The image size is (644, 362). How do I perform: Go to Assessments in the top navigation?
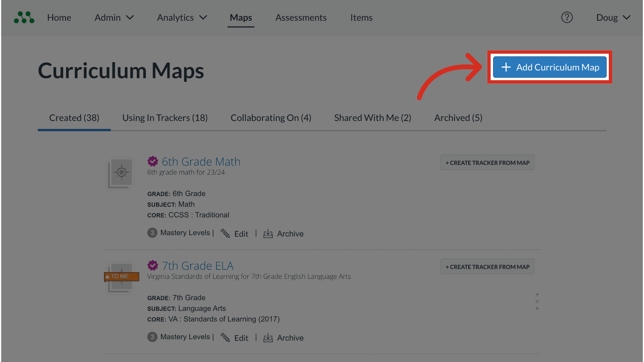click(301, 17)
